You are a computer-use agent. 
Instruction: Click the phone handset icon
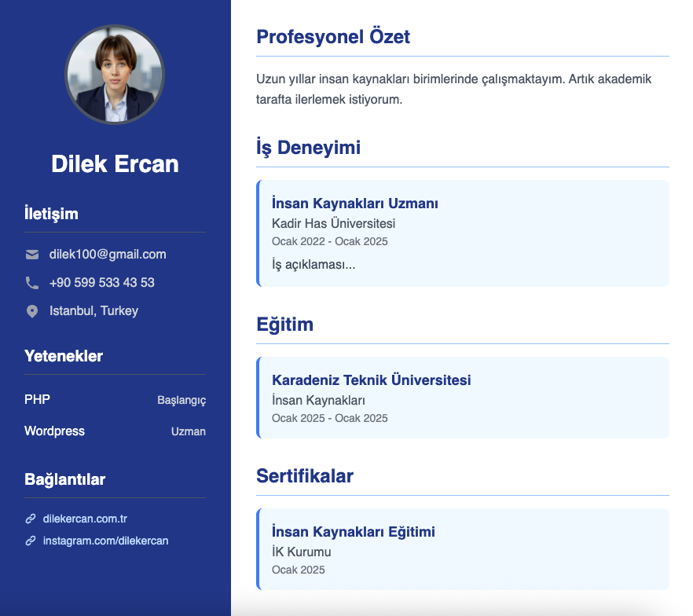32,283
